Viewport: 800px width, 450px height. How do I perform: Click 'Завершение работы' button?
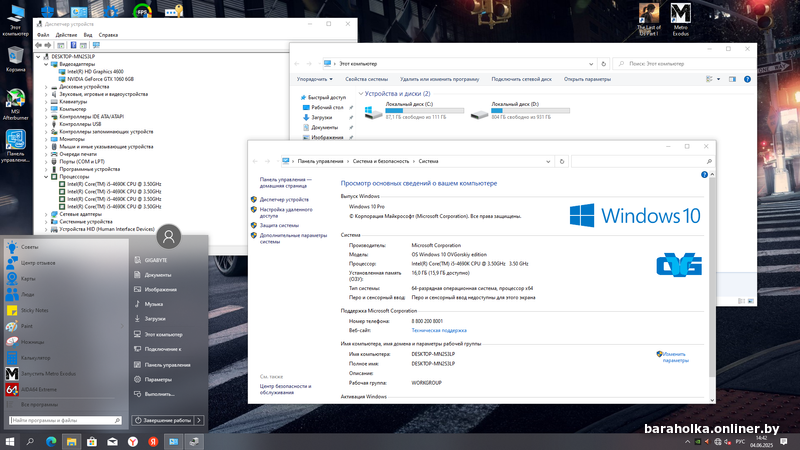click(163, 420)
